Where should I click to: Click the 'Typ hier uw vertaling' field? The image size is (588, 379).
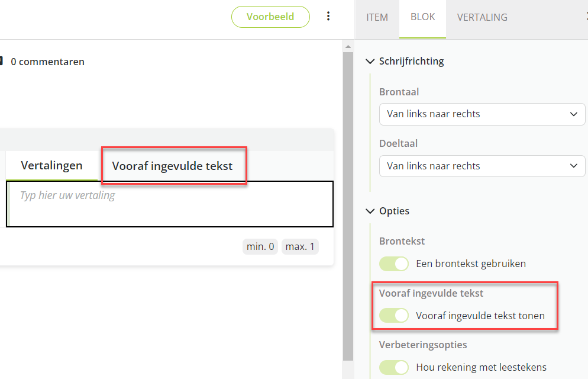(x=170, y=203)
